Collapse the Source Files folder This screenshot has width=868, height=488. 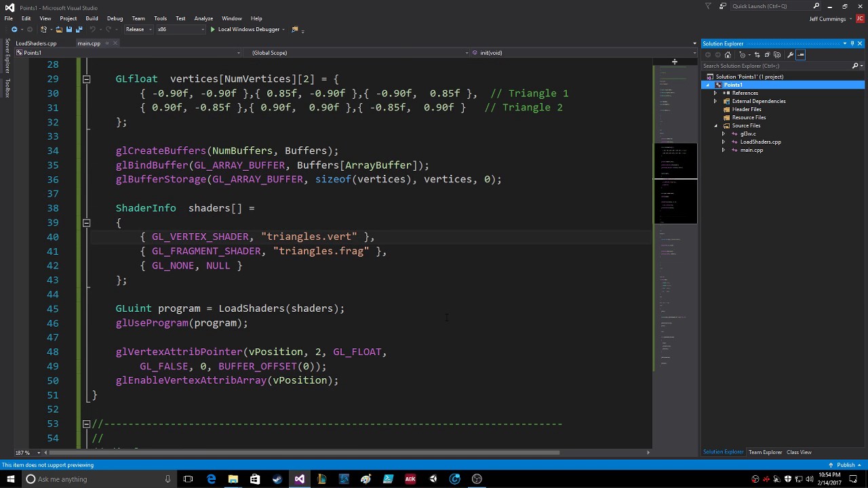click(x=715, y=125)
